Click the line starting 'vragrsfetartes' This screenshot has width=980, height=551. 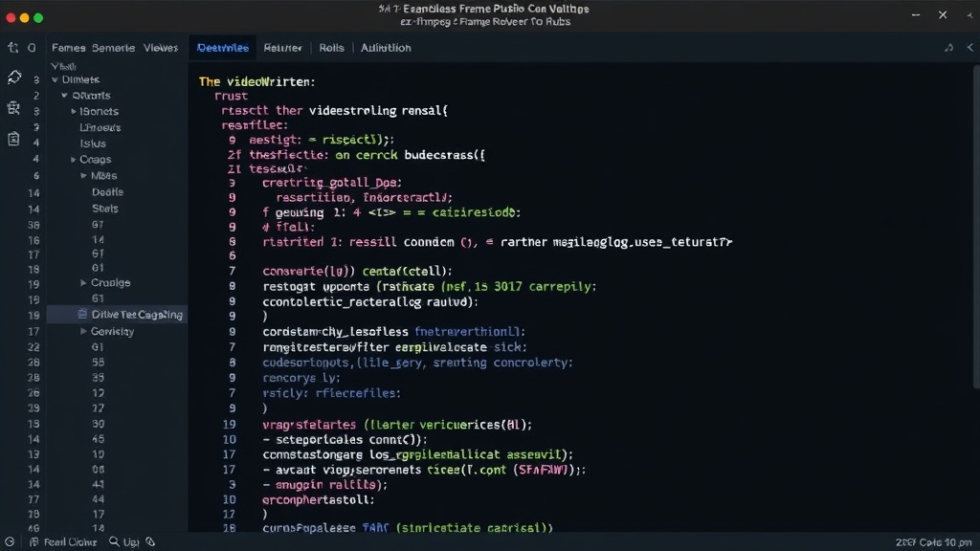397,425
